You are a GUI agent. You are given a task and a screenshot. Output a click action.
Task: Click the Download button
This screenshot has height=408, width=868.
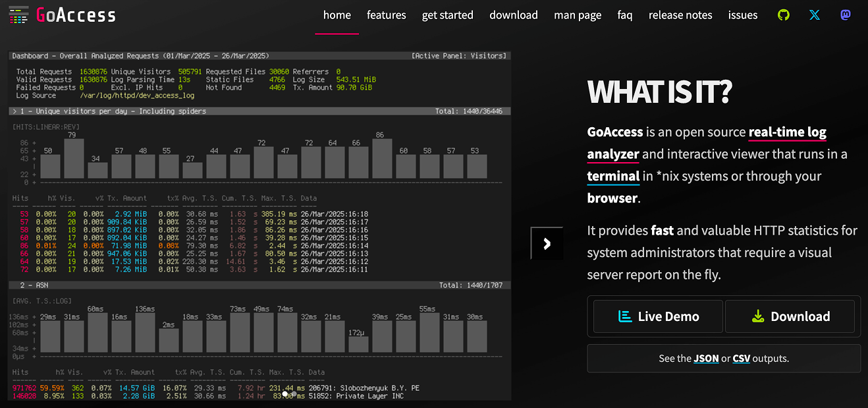point(790,316)
